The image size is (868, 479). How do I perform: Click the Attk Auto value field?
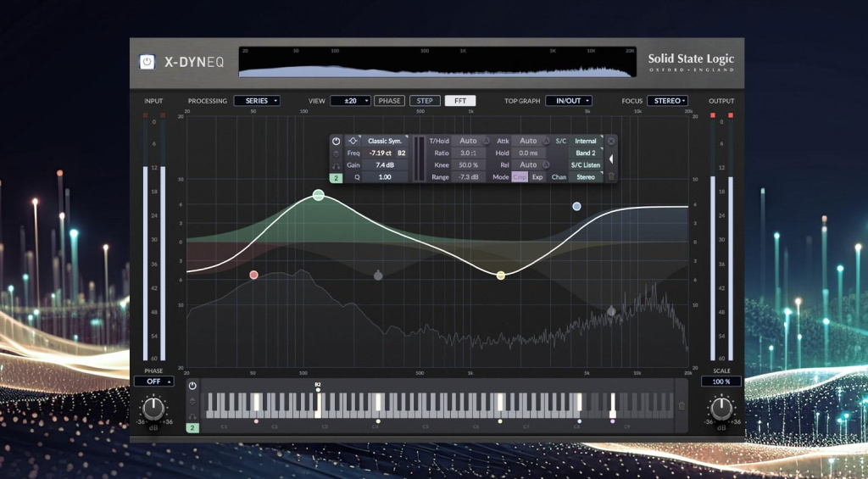click(x=527, y=142)
